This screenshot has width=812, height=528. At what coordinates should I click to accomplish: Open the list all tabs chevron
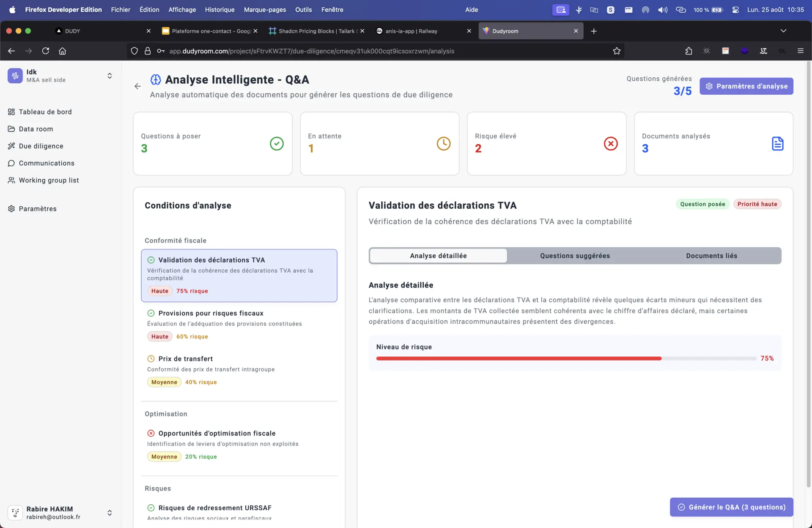click(x=783, y=31)
